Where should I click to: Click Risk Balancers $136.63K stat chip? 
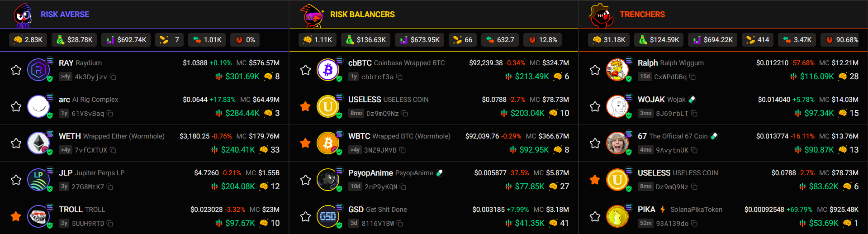click(x=365, y=40)
